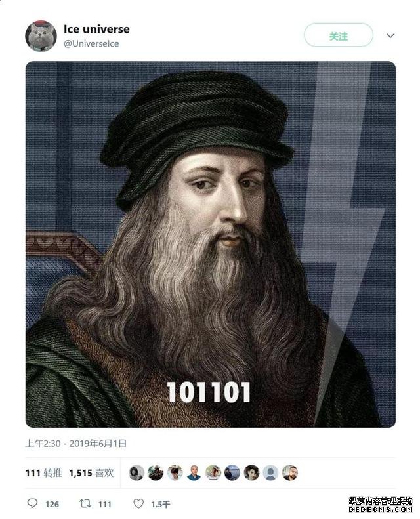Expand the tweet options chevron menu

point(390,35)
